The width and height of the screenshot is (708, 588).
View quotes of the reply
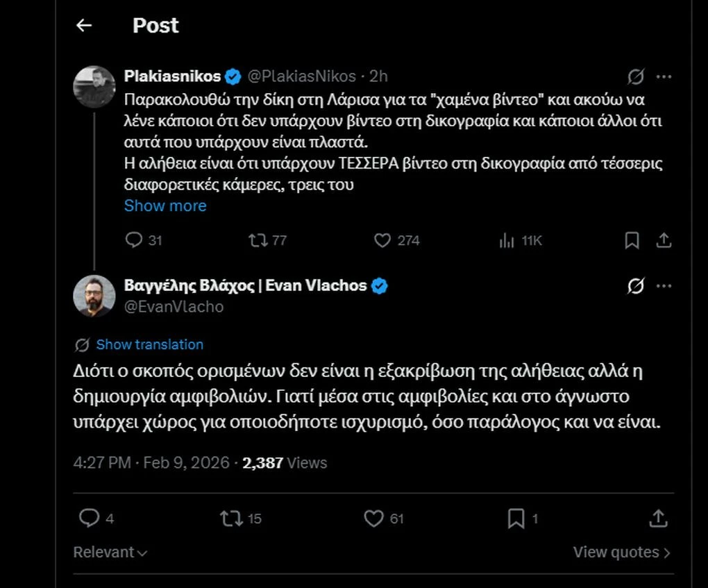(621, 552)
